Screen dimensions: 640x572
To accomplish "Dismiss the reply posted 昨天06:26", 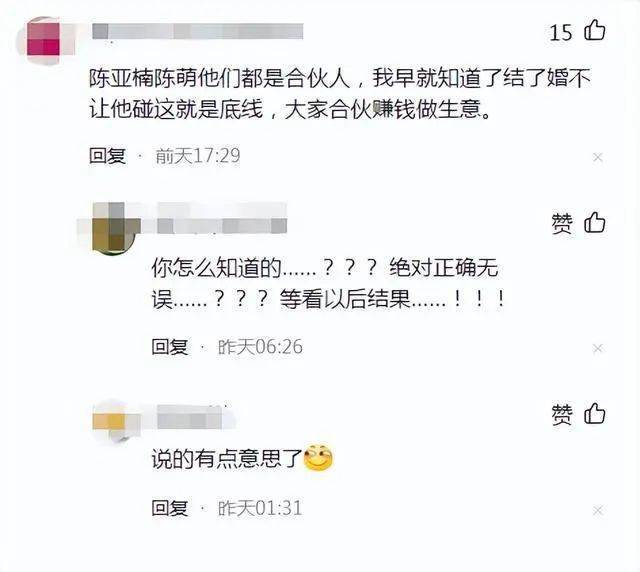I will pyautogui.click(x=598, y=348).
